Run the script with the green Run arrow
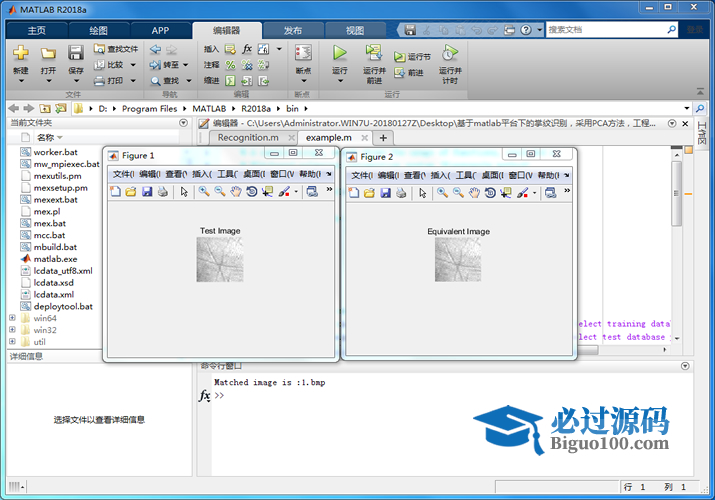 click(339, 53)
